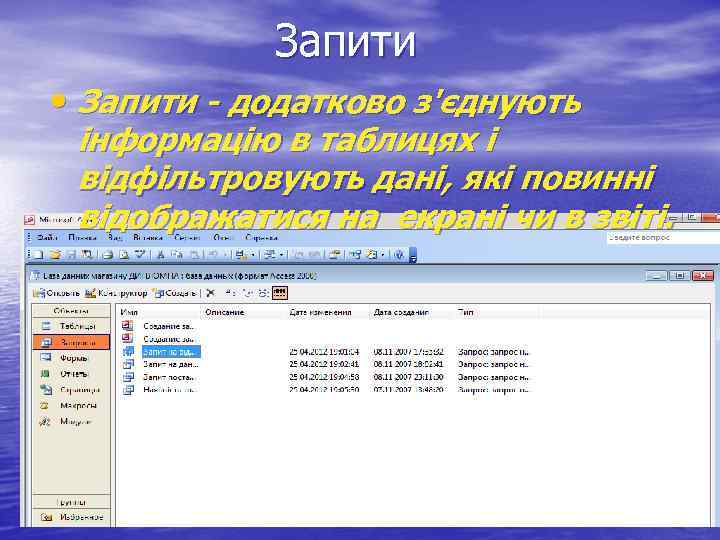Click the Открыть button

56,292
